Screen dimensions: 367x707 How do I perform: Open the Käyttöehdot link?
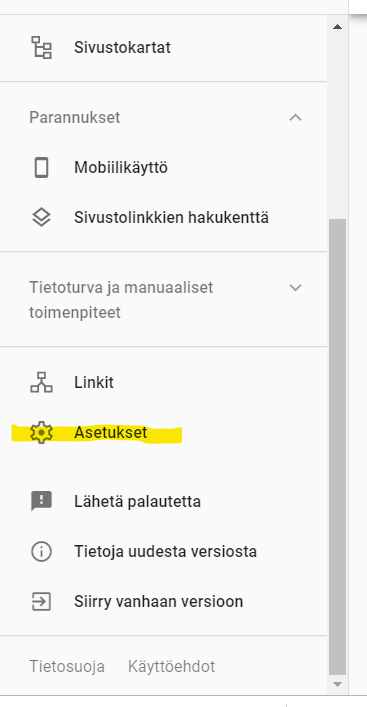[171, 666]
